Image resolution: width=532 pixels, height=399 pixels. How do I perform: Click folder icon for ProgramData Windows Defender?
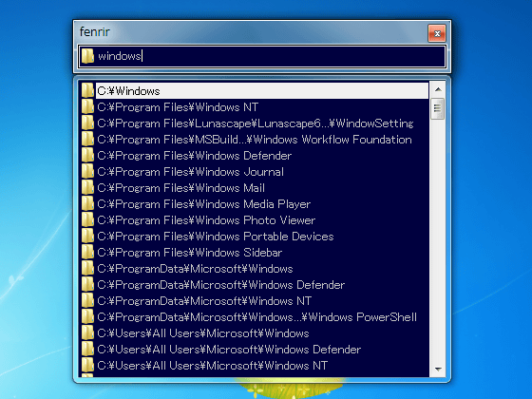pos(87,285)
